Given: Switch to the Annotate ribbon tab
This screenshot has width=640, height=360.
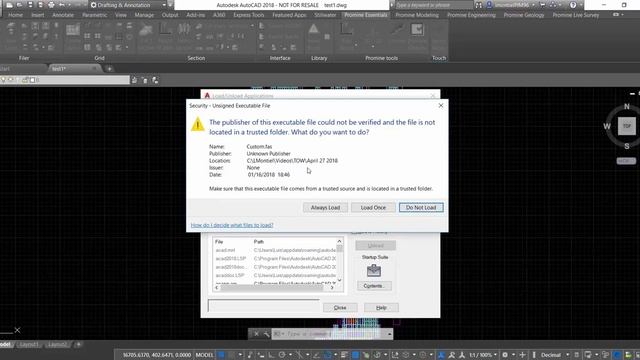Looking at the screenshot, I should point(63,15).
